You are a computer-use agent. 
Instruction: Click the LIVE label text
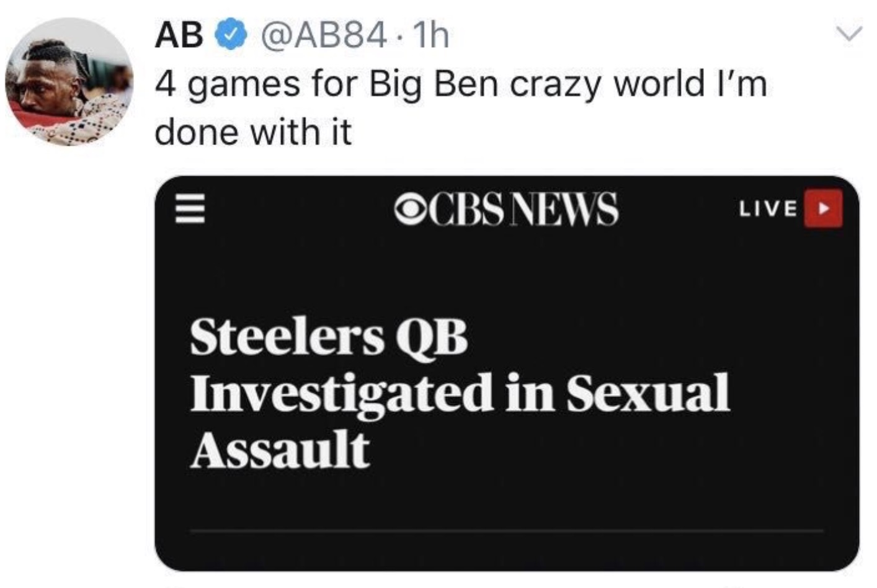768,209
